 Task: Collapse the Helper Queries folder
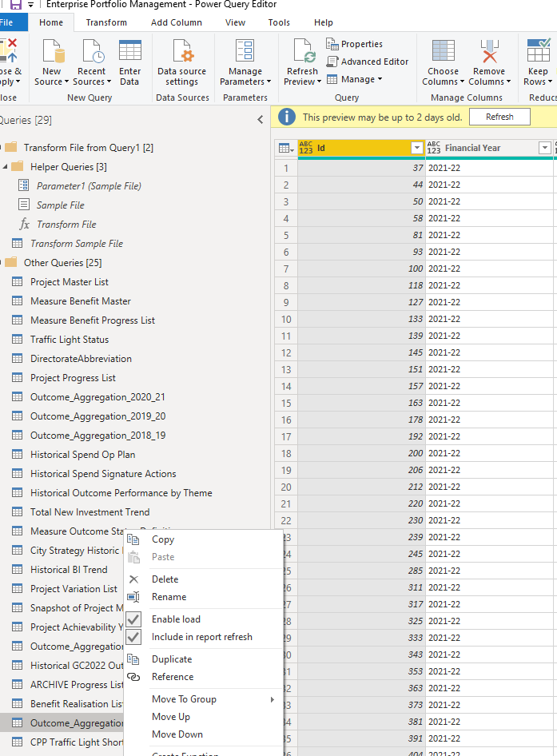6,167
